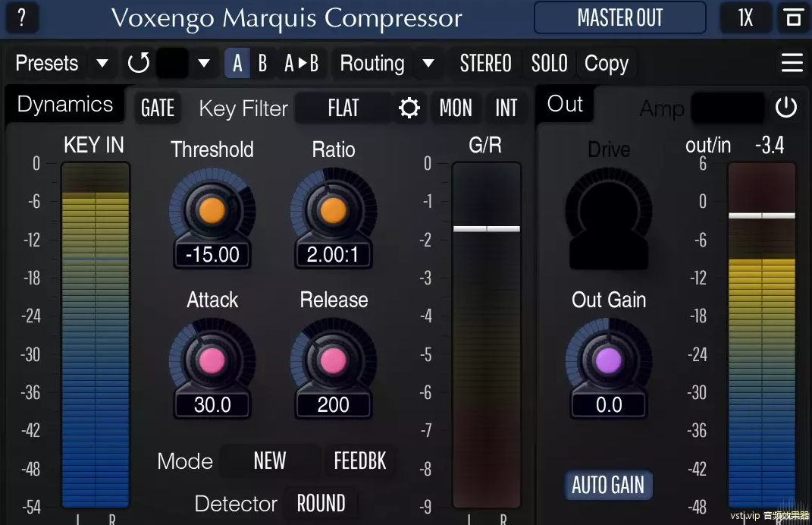Screen dimensions: 812x525
Task: Expand the Presets dropdown arrow
Action: click(102, 63)
